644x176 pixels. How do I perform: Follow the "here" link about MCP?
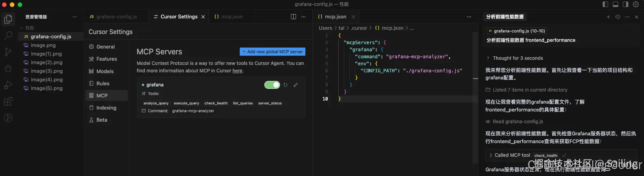(237, 71)
